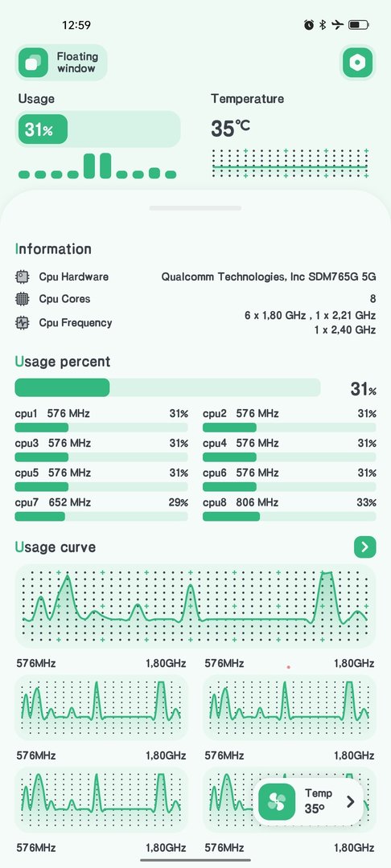Open the Floating window icon
The width and height of the screenshot is (391, 868).
[33, 63]
